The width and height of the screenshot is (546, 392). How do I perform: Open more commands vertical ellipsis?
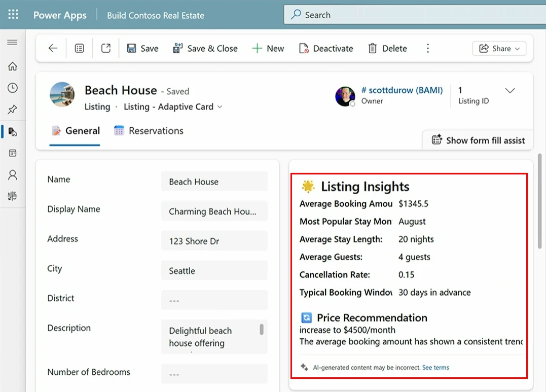(428, 49)
